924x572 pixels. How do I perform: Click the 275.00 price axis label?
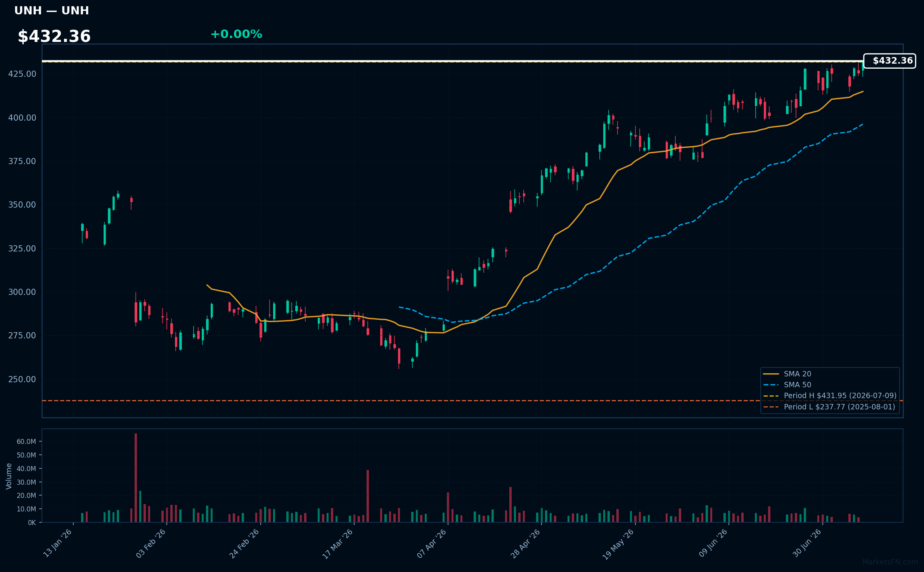pos(22,335)
